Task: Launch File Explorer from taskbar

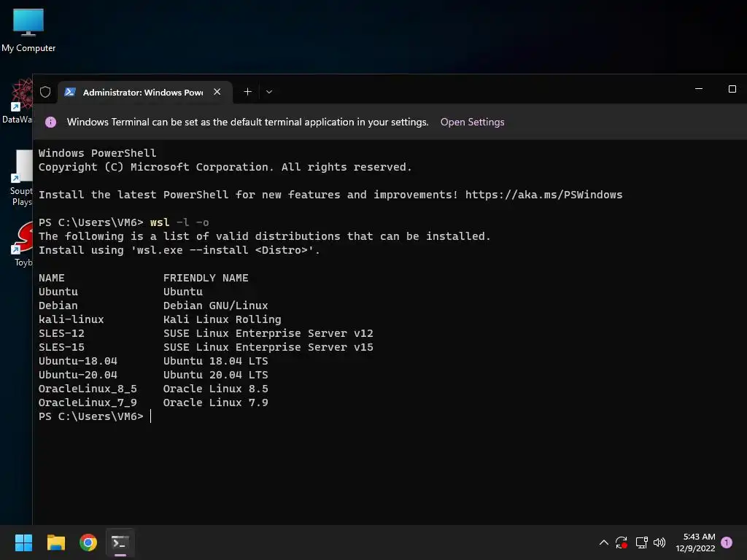Action: (x=55, y=542)
